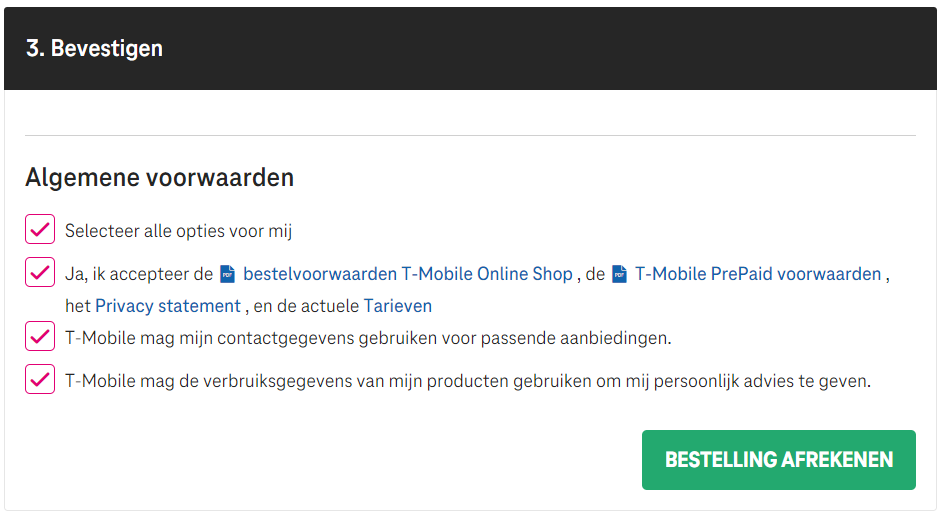
Task: Open the T-Mobile PrePaid voorwaarden link
Action: 758,274
